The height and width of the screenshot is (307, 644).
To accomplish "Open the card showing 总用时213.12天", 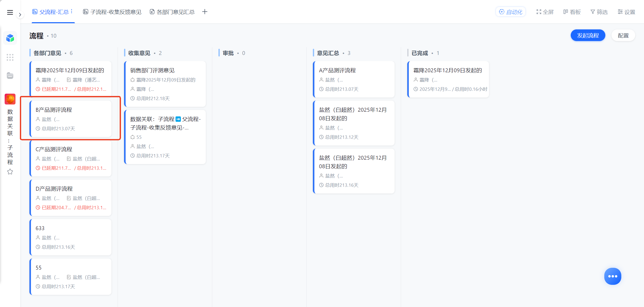I will coord(354,123).
